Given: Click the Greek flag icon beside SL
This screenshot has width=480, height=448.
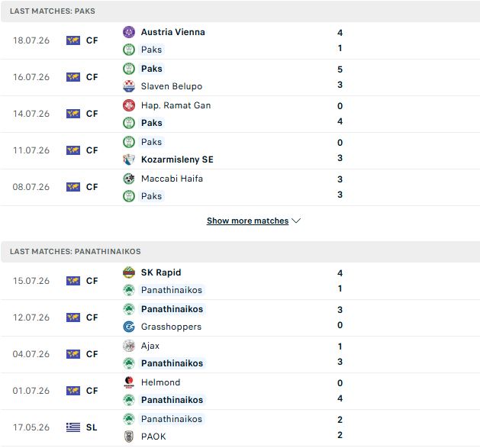Looking at the screenshot, I should (x=73, y=427).
